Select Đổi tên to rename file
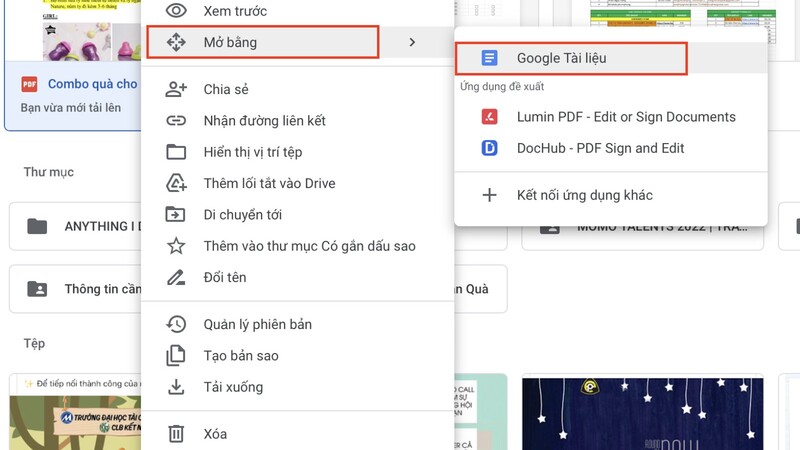The width and height of the screenshot is (800, 450). [297, 277]
